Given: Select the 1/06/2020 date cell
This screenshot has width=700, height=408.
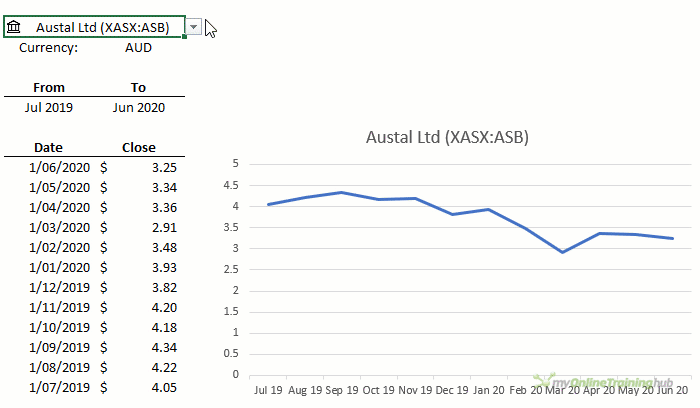Looking at the screenshot, I should (59, 167).
